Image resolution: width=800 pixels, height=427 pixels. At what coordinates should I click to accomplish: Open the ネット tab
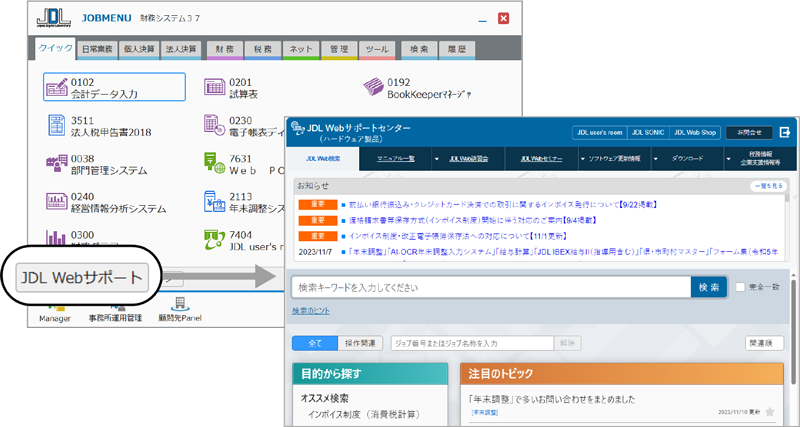pyautogui.click(x=301, y=50)
